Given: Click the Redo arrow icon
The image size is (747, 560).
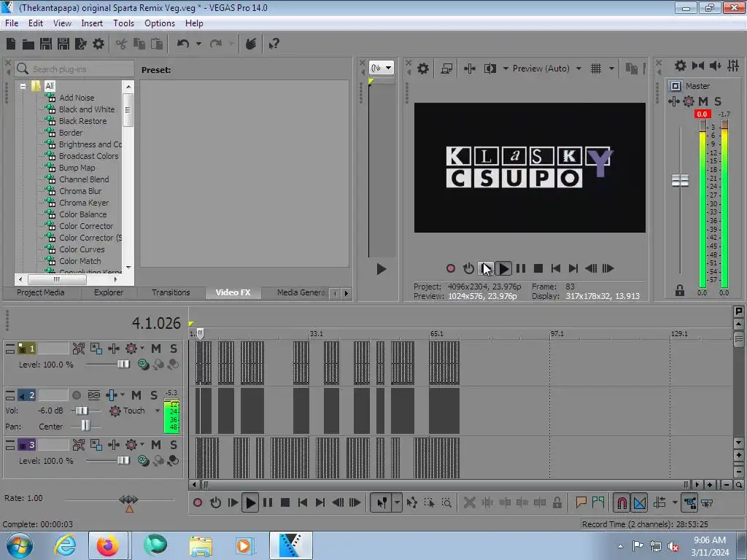Looking at the screenshot, I should coord(216,44).
